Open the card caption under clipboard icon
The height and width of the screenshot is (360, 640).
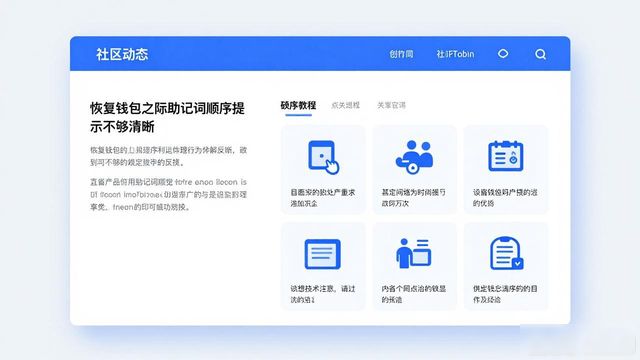[x=505, y=294]
